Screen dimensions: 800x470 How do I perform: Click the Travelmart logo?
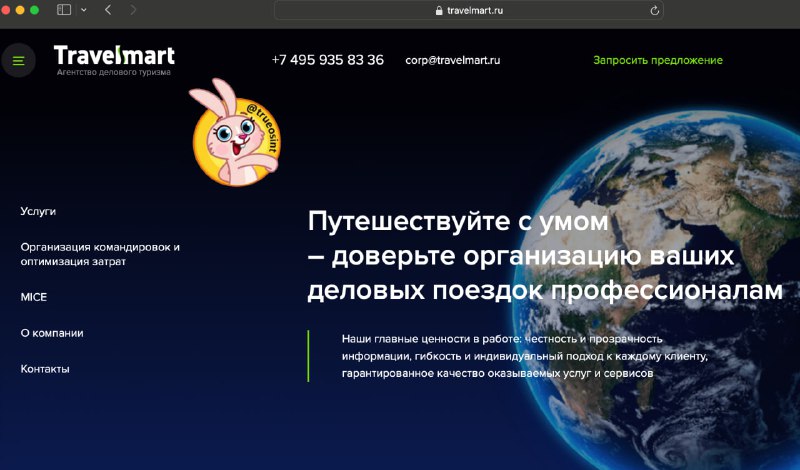(x=114, y=56)
